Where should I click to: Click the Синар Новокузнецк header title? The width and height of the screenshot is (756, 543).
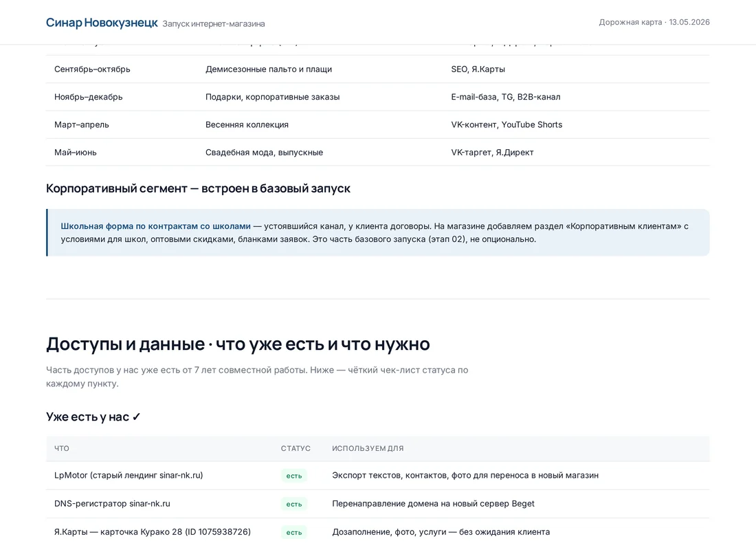pos(102,23)
